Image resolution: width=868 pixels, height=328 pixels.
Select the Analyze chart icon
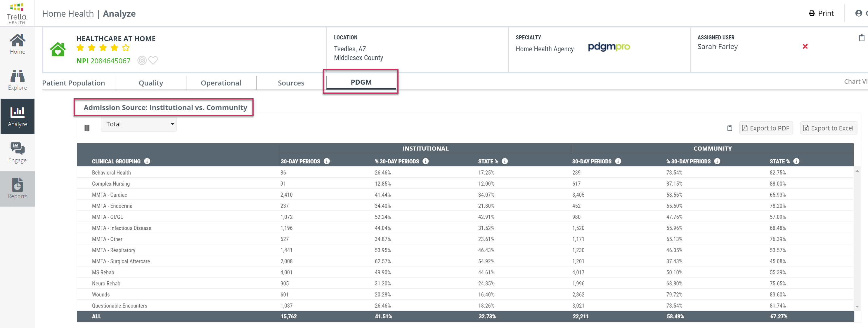pyautogui.click(x=17, y=112)
